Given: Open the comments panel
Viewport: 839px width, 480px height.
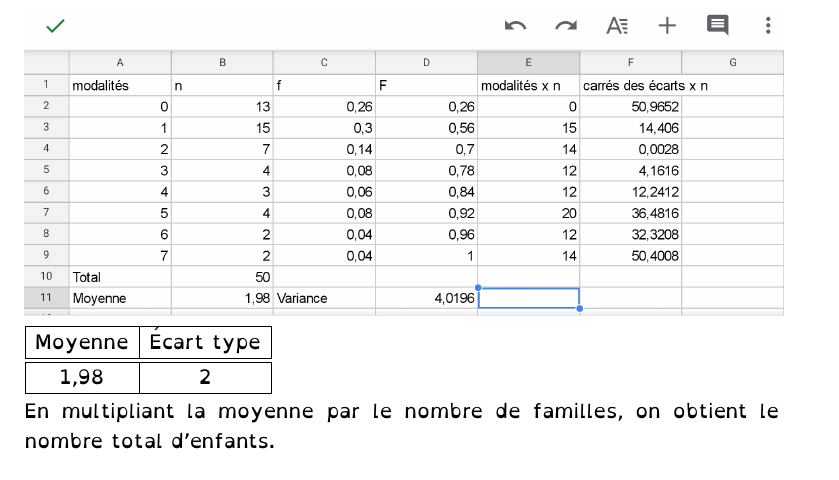Looking at the screenshot, I should [717, 26].
